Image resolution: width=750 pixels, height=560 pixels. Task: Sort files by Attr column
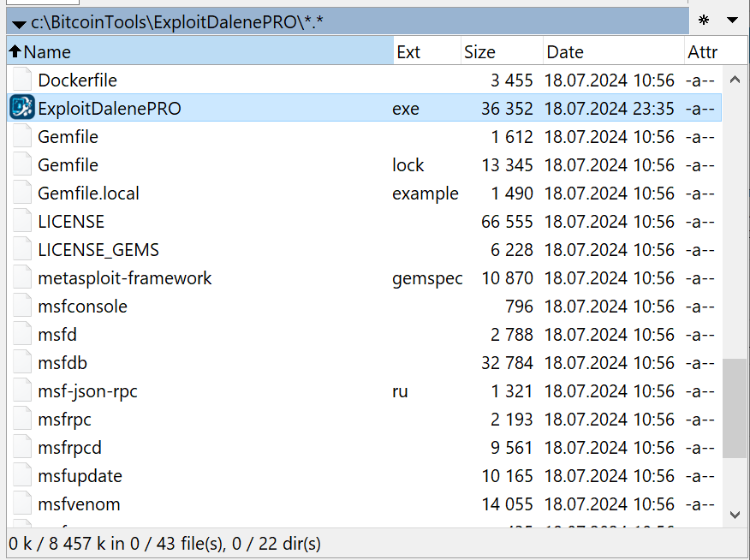click(x=716, y=51)
